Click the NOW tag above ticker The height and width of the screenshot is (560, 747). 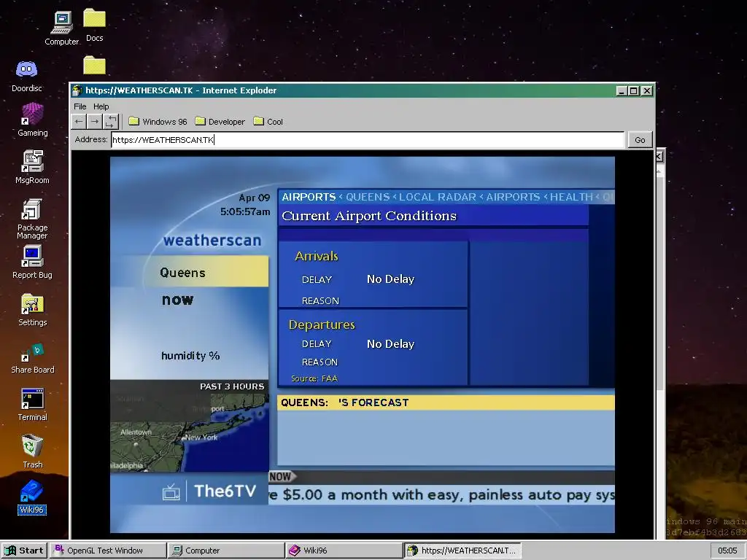coord(281,476)
